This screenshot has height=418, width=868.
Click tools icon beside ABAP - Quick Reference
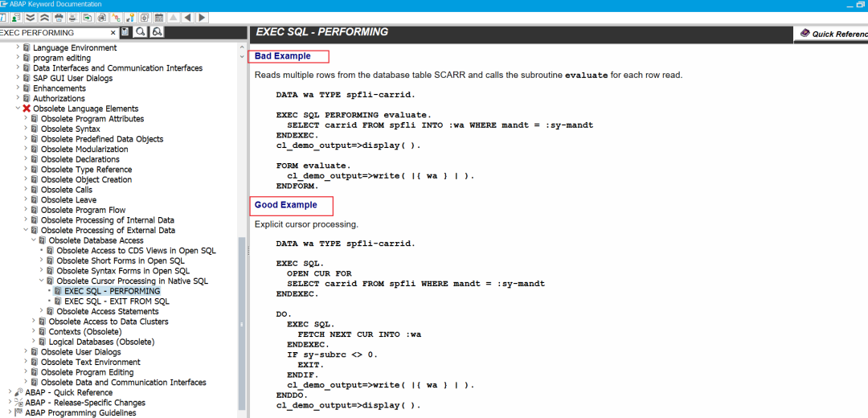[18, 392]
